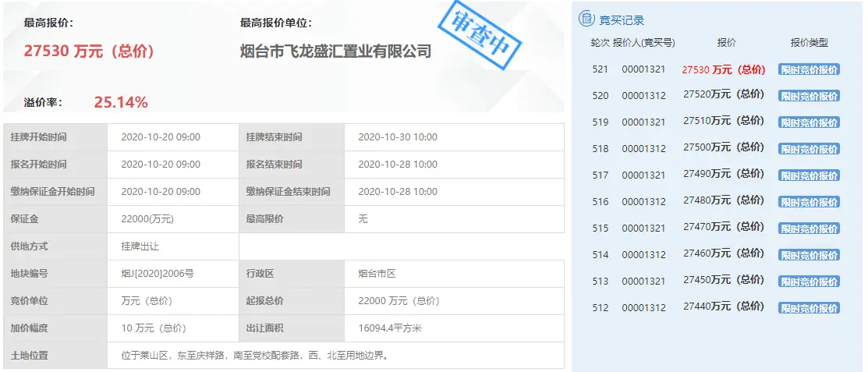Image resolution: width=868 pixels, height=372 pixels.
Task: Click the highest bid 27530 万元（总价） headline
Action: tap(89, 51)
